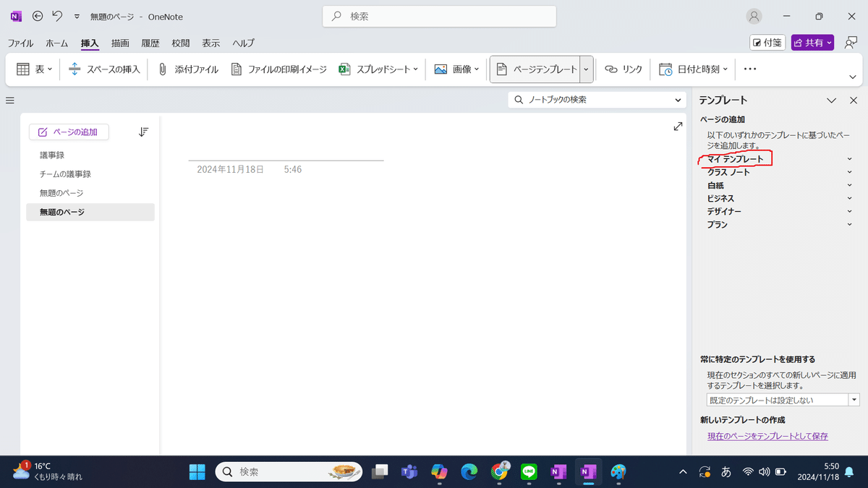Viewport: 868px width, 488px height.
Task: Open Copilot from taskbar
Action: [439, 472]
